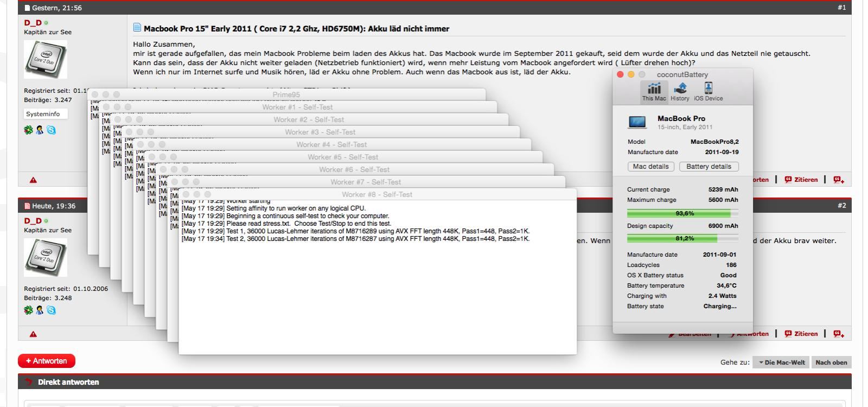Open Battery details in coconutBattery
The height and width of the screenshot is (407, 868).
pyautogui.click(x=709, y=167)
